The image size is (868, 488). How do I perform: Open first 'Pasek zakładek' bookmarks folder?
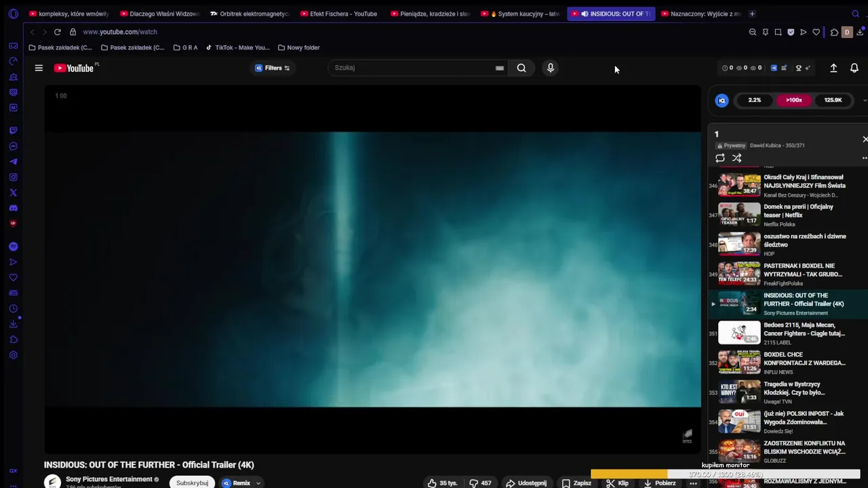coord(60,47)
